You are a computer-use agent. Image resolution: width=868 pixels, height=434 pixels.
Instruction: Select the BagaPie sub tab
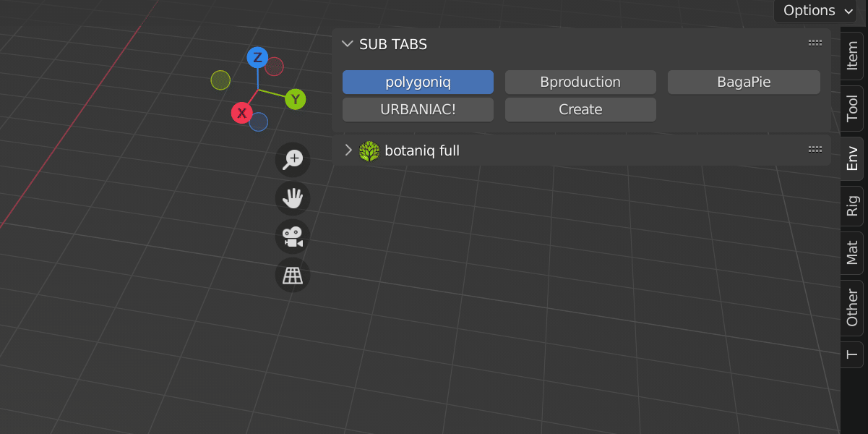(744, 82)
